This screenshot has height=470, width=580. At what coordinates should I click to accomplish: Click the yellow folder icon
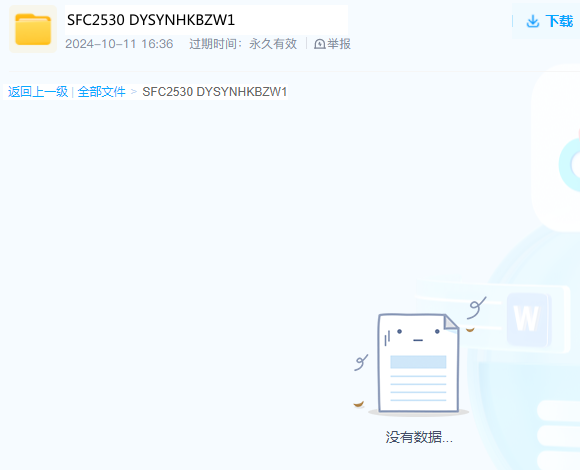coord(33,29)
